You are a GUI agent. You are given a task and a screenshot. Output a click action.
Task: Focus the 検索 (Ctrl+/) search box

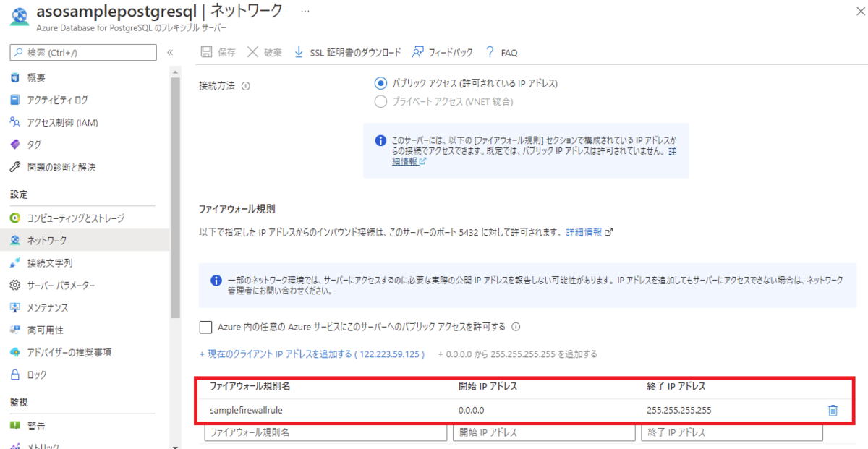click(x=82, y=52)
